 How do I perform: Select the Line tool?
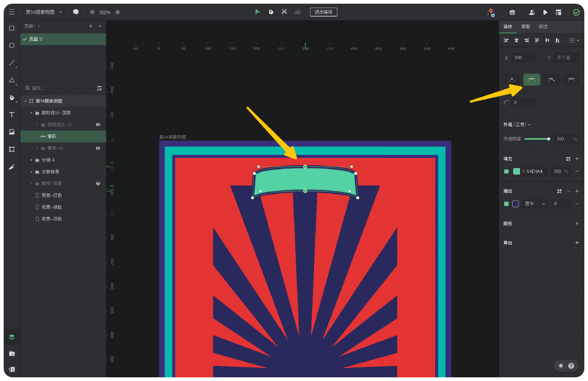(x=12, y=63)
